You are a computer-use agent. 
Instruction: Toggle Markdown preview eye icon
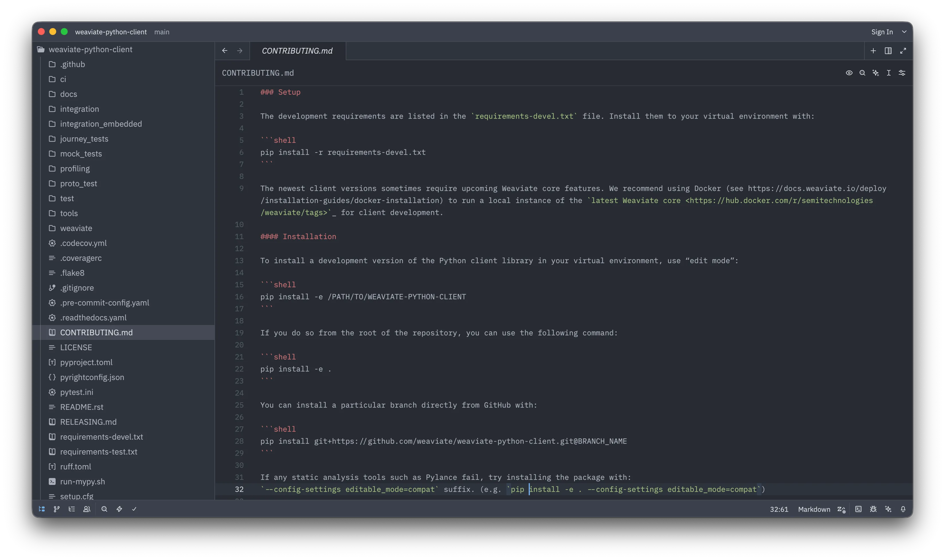[849, 73]
